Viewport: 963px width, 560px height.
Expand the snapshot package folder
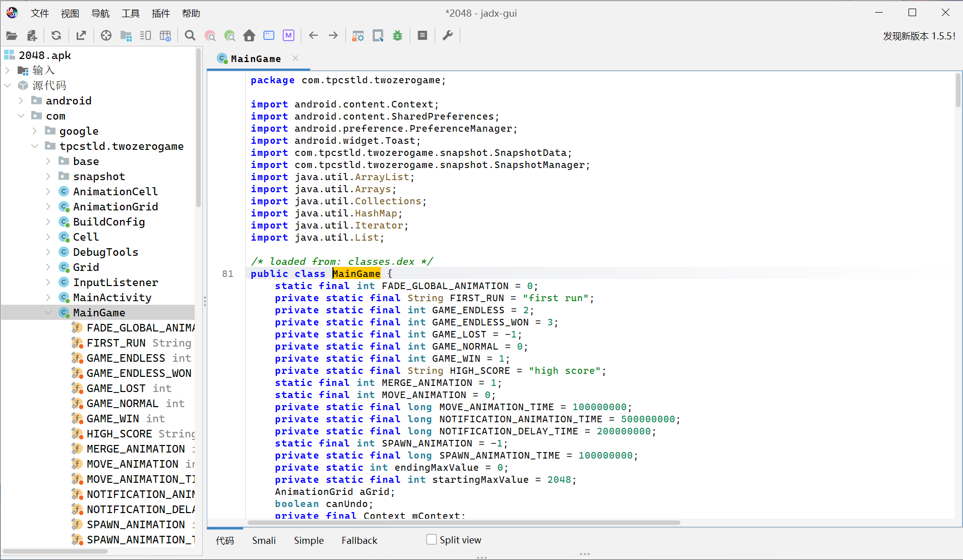[48, 177]
